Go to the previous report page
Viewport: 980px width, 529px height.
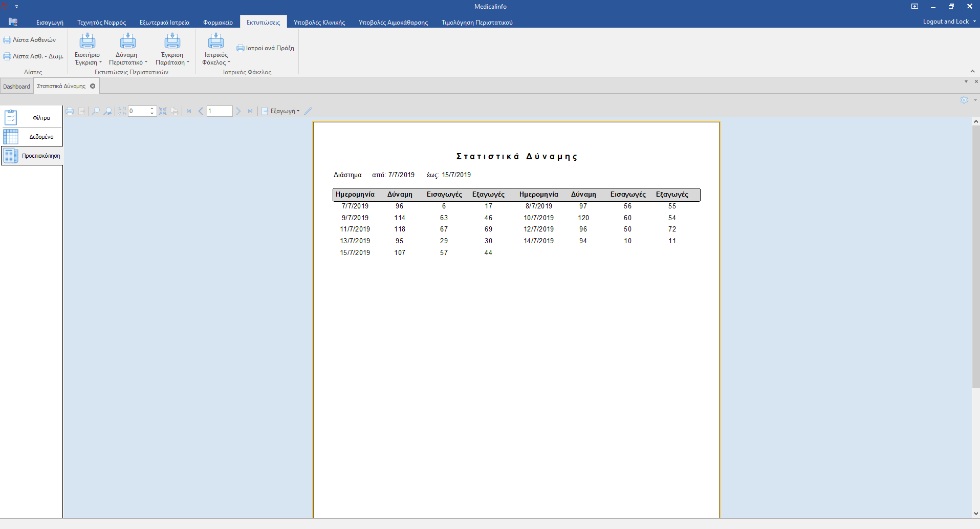(201, 111)
